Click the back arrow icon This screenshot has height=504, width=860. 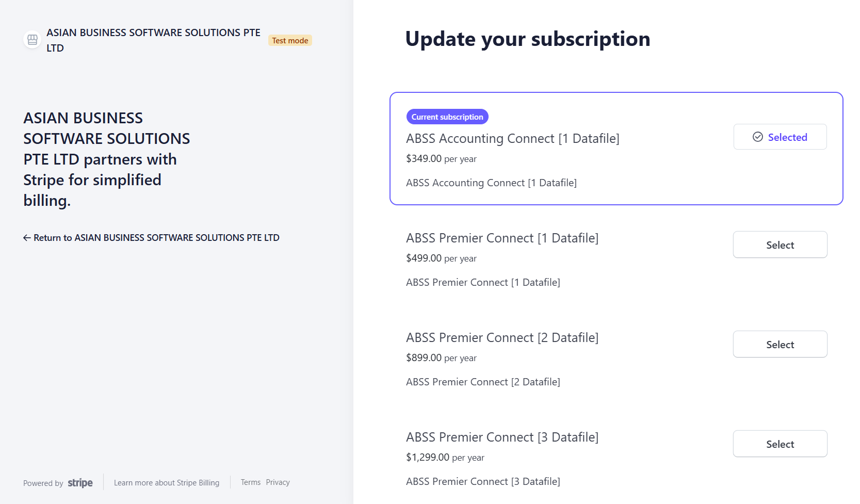27,238
